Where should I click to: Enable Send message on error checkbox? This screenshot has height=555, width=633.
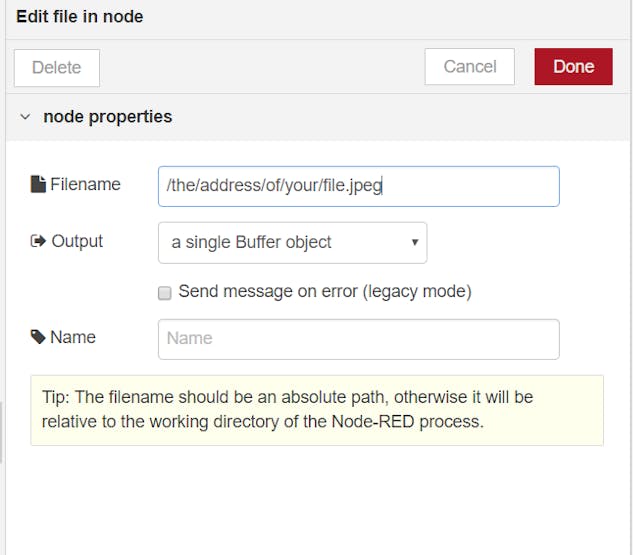pyautogui.click(x=165, y=293)
